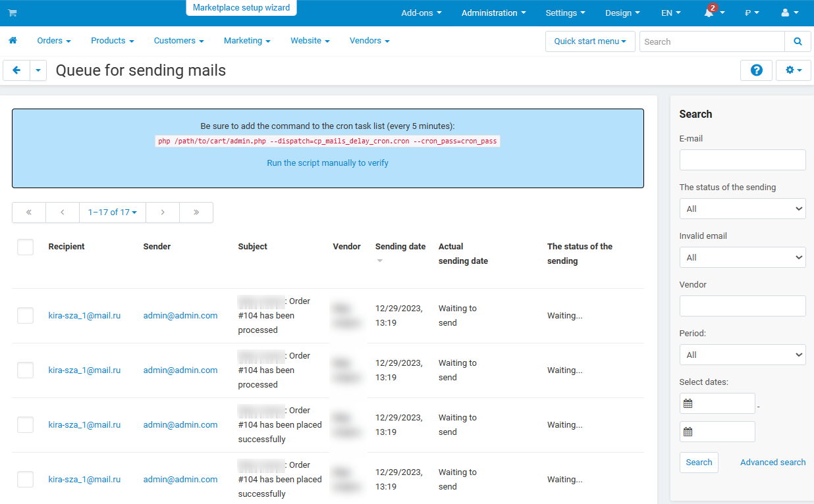Click Run the script manually to verify
The height and width of the screenshot is (504, 814).
[x=327, y=163]
